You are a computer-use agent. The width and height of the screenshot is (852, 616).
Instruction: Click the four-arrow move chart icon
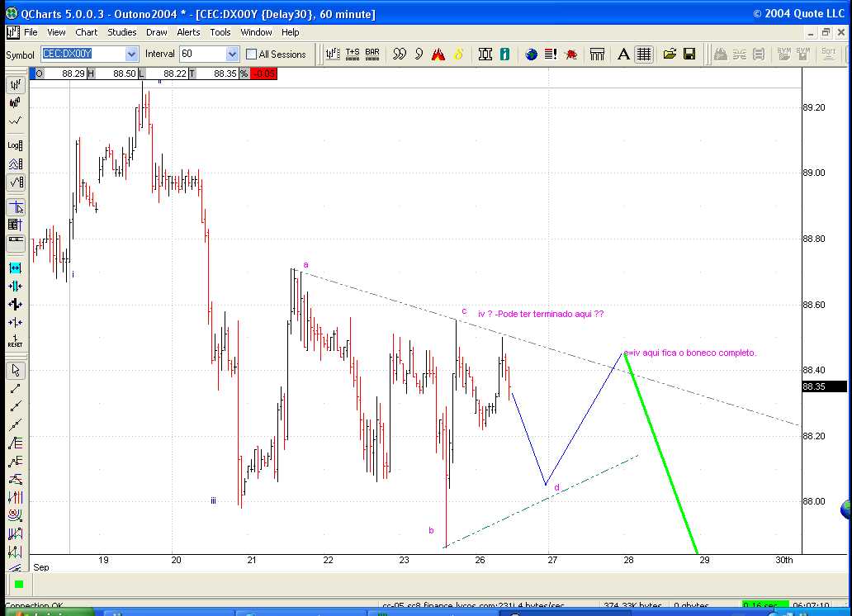coord(15,304)
